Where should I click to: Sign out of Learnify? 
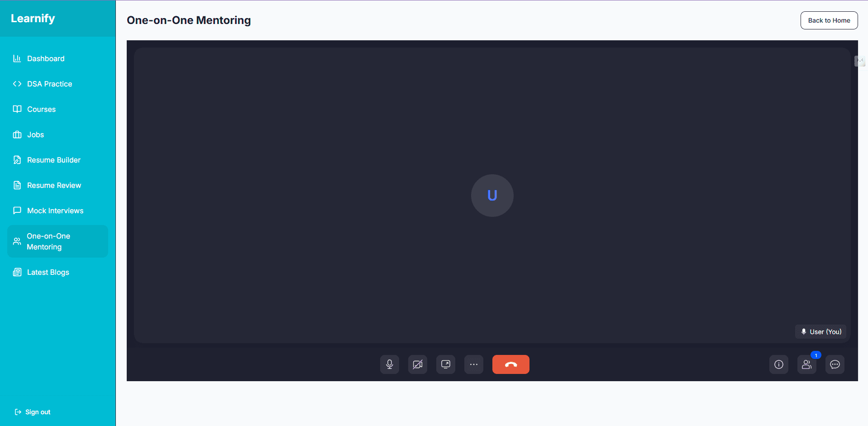point(33,412)
